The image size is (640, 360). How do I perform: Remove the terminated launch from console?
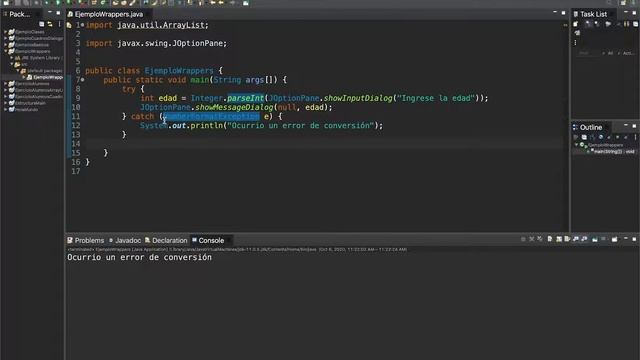pyautogui.click(x=531, y=239)
